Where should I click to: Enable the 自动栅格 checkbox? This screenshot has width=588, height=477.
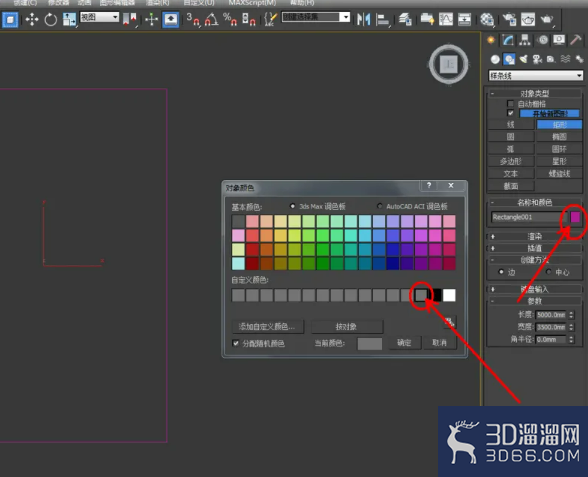(510, 103)
